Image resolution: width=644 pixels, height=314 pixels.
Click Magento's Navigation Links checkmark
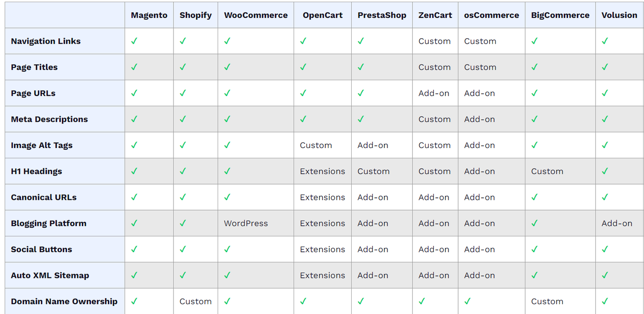(x=134, y=41)
